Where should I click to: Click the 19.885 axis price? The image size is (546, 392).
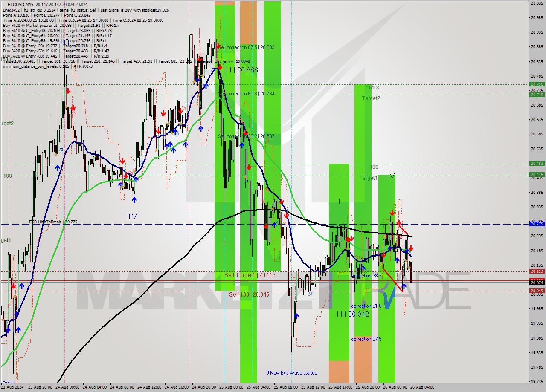click(537, 338)
